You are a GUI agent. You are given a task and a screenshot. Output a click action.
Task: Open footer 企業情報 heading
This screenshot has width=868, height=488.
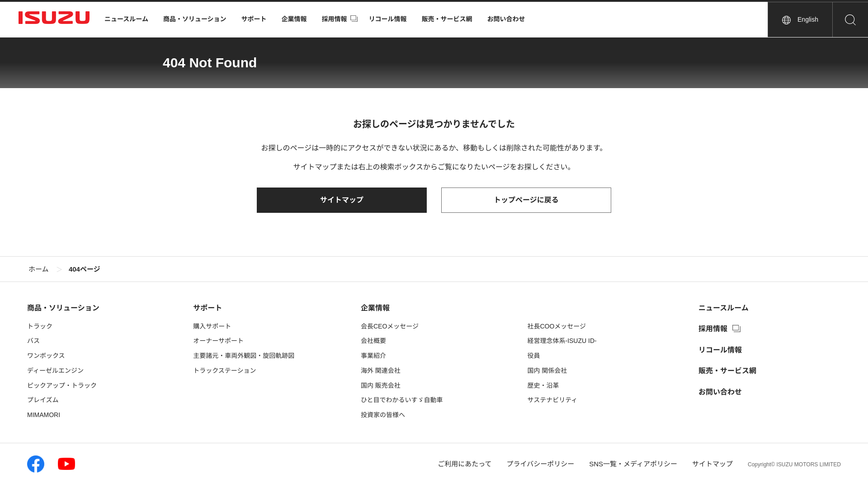point(375,308)
